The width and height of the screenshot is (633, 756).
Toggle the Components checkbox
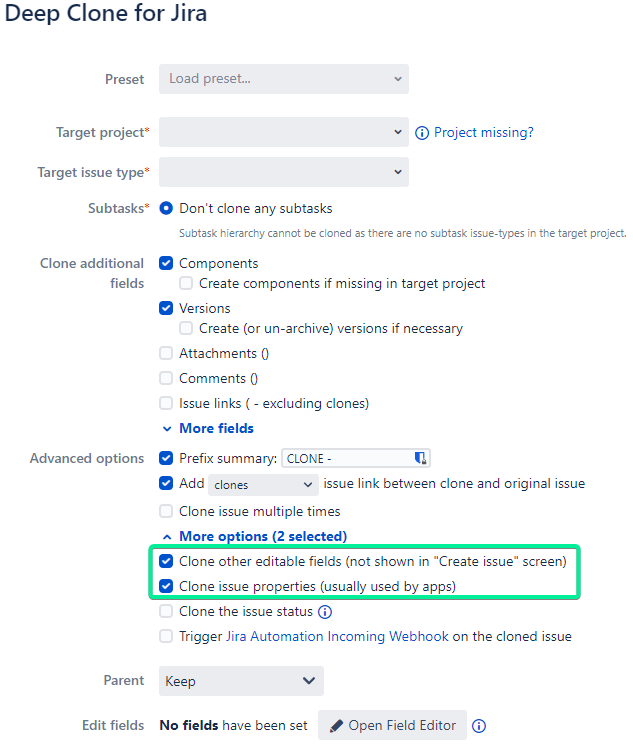click(x=166, y=264)
